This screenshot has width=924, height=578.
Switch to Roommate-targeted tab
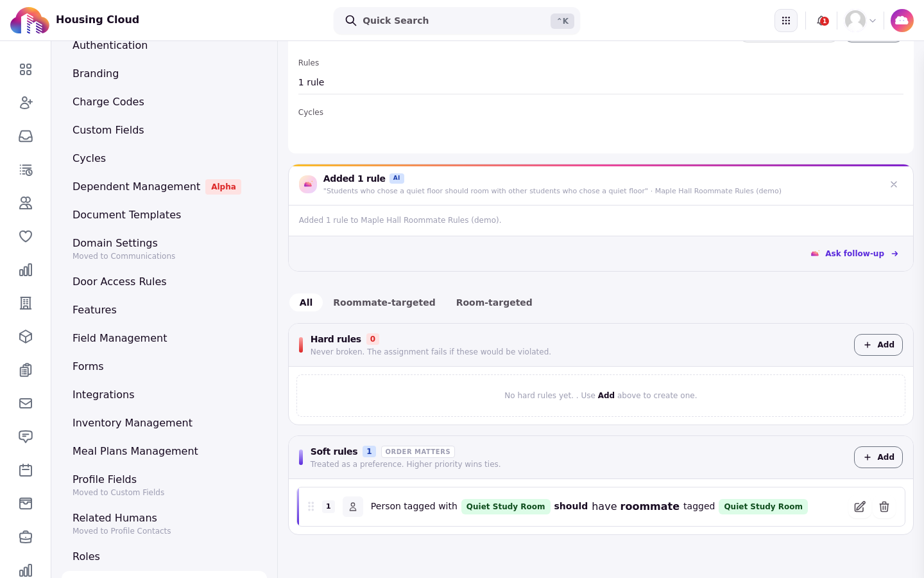[x=384, y=302]
